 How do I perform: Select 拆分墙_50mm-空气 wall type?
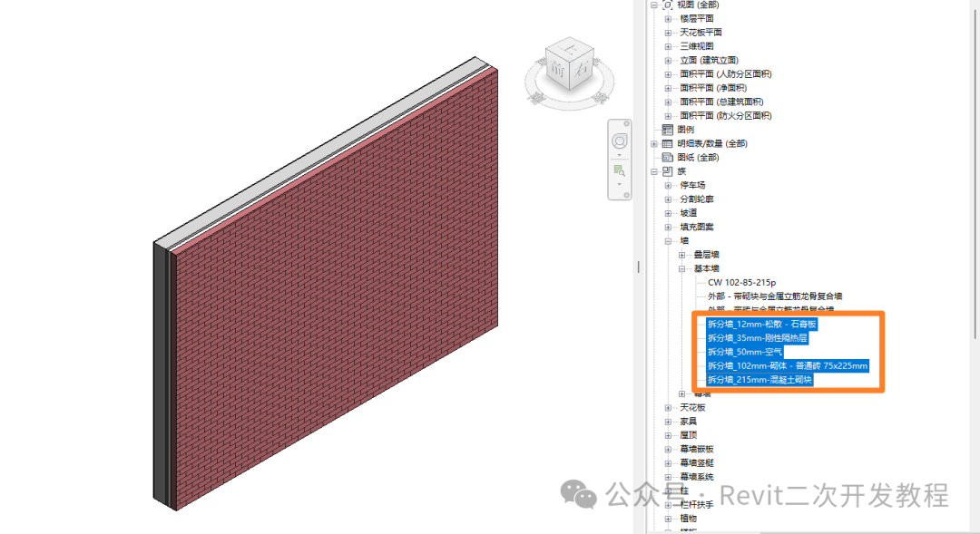pos(744,352)
